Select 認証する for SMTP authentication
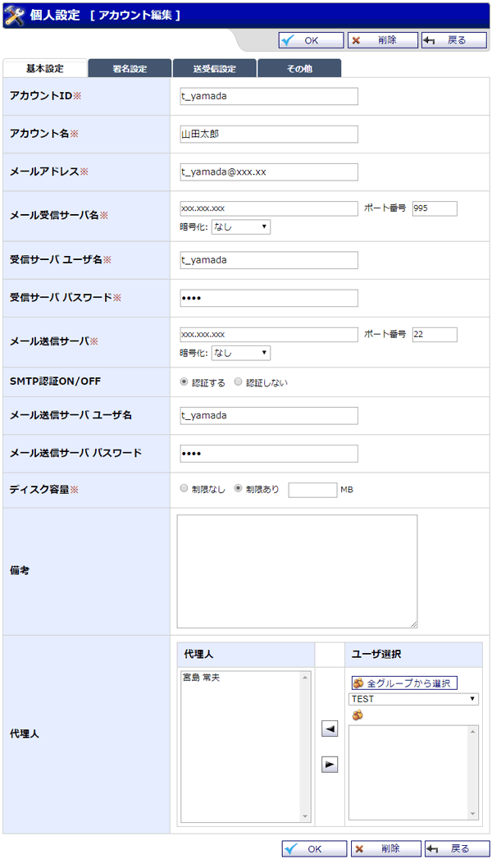 (x=184, y=382)
